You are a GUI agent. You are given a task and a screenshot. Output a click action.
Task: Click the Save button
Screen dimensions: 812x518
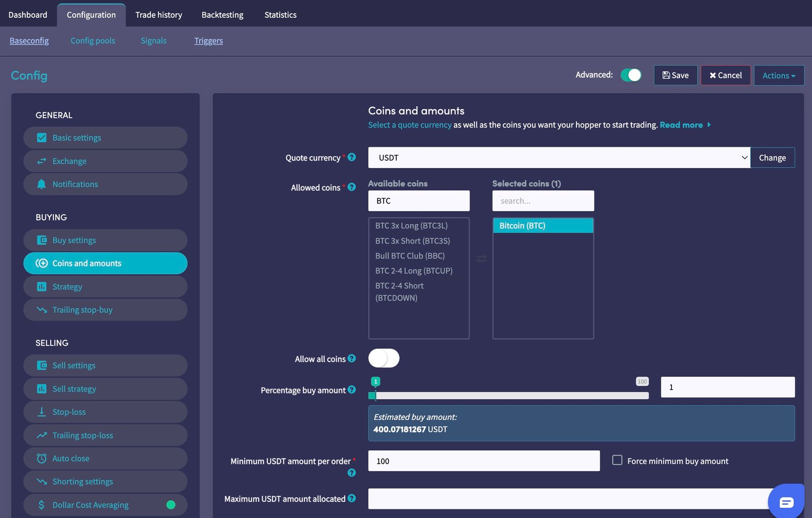675,75
